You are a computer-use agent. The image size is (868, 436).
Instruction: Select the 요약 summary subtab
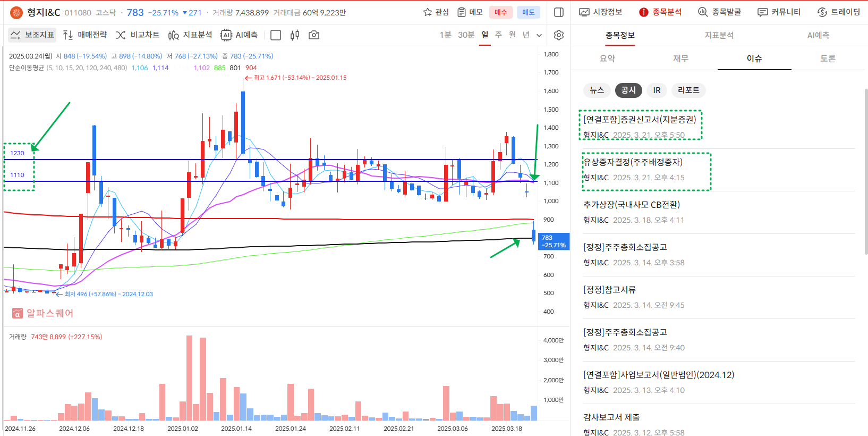607,58
